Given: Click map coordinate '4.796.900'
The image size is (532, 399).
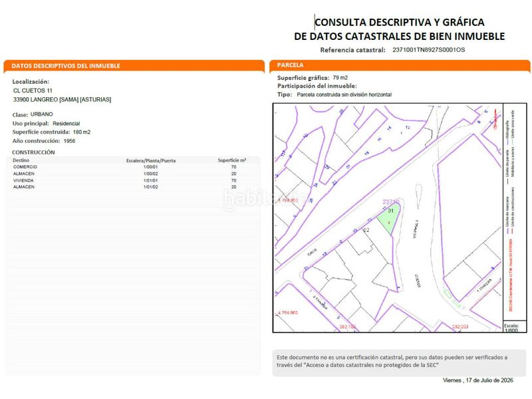Looking at the screenshot, I should point(288,313).
